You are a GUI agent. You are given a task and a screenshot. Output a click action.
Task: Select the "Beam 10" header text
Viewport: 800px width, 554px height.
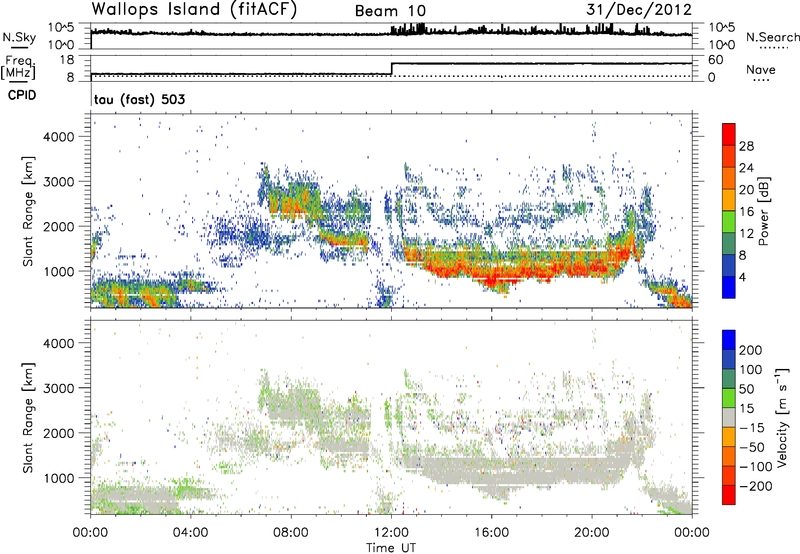point(390,11)
